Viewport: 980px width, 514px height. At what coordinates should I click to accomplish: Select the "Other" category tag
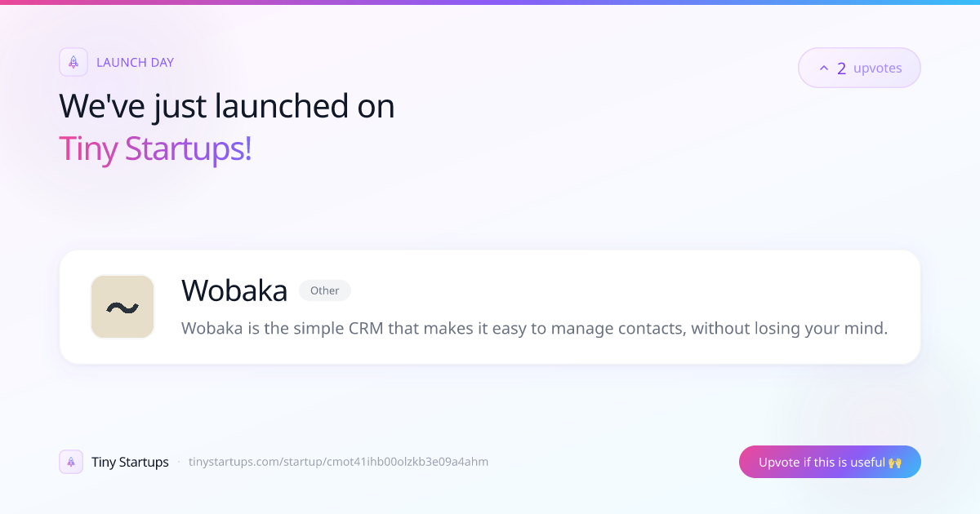pyautogui.click(x=325, y=290)
